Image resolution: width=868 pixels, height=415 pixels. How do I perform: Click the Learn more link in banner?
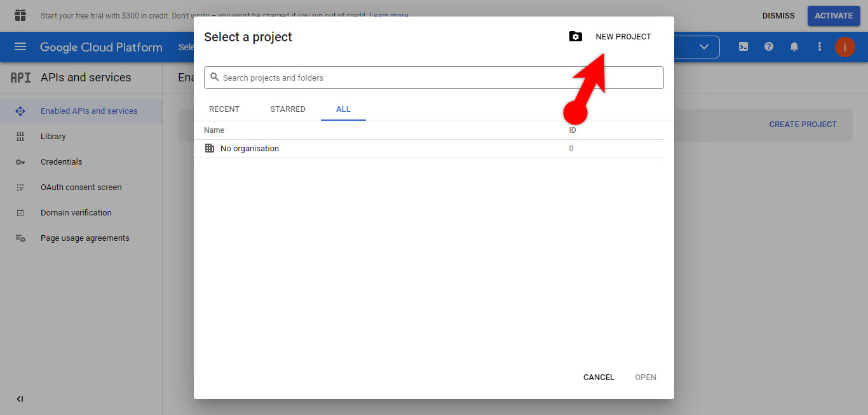pyautogui.click(x=389, y=16)
